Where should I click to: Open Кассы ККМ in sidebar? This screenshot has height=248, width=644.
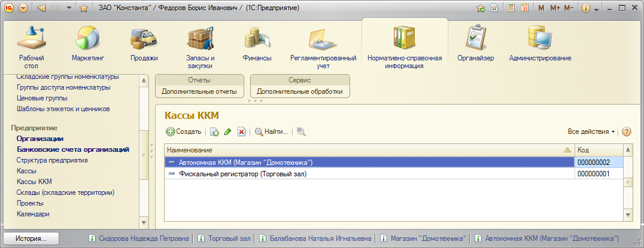coord(34,181)
